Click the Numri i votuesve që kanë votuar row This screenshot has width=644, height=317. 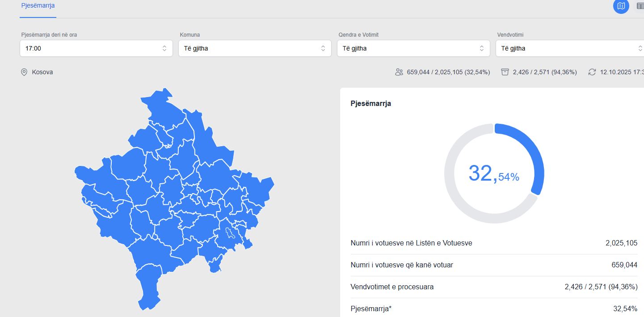tap(494, 265)
